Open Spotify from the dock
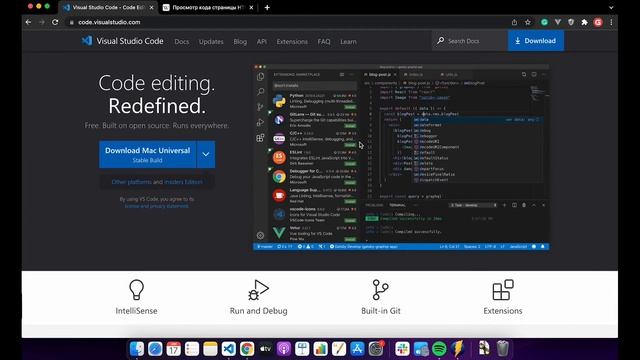 click(439, 349)
